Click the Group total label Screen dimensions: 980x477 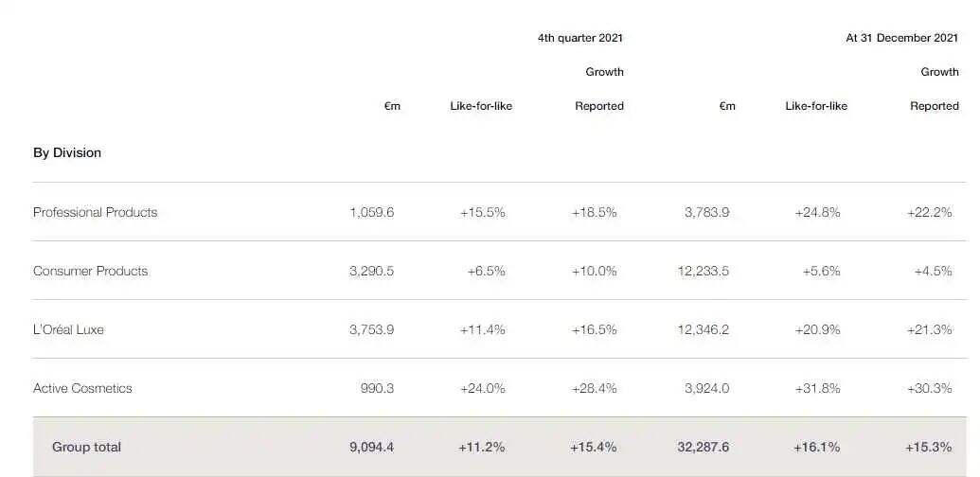point(86,447)
